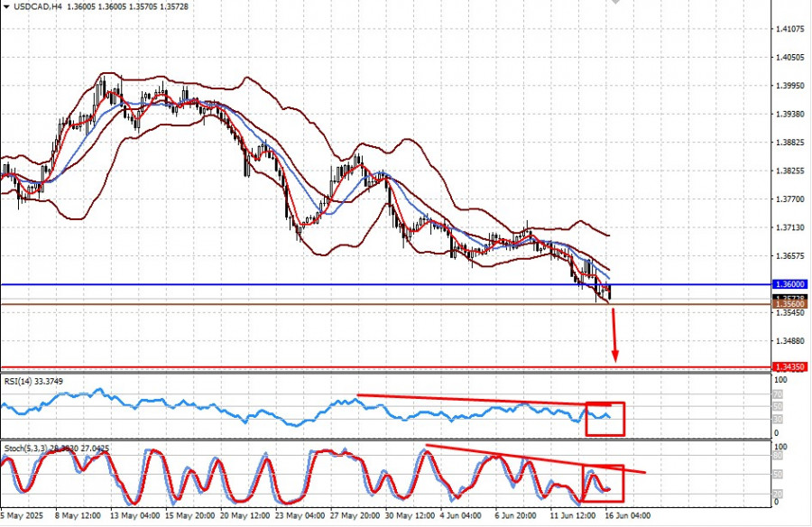Screen dimensions: 812x527
Task: Click the USDCAD,H4 chart title
Action: pyautogui.click(x=36, y=6)
